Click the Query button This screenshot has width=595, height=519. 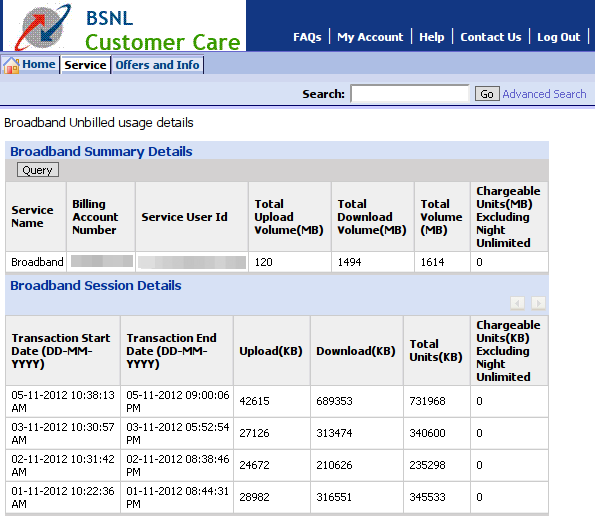(x=38, y=170)
